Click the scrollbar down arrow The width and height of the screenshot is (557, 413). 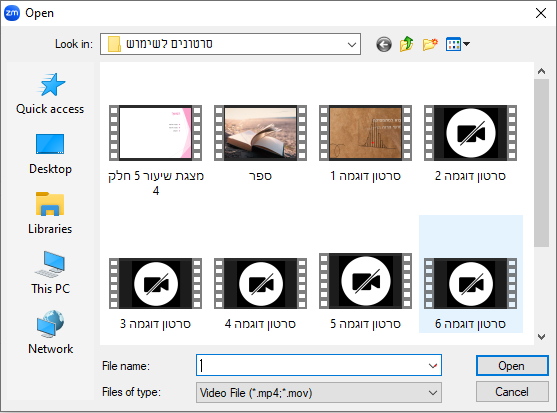tap(541, 337)
